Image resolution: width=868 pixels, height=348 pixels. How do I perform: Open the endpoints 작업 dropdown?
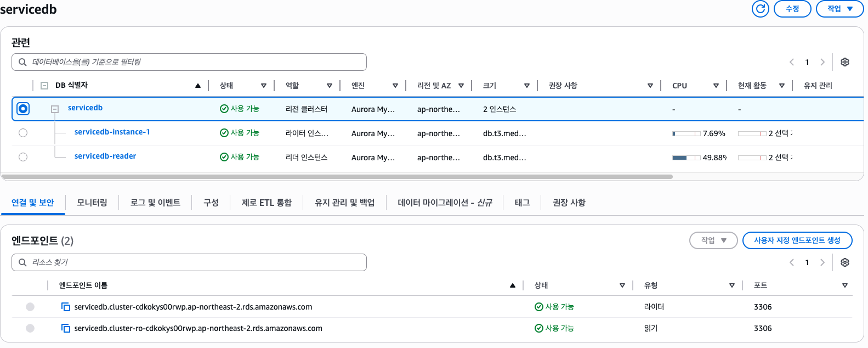point(713,240)
